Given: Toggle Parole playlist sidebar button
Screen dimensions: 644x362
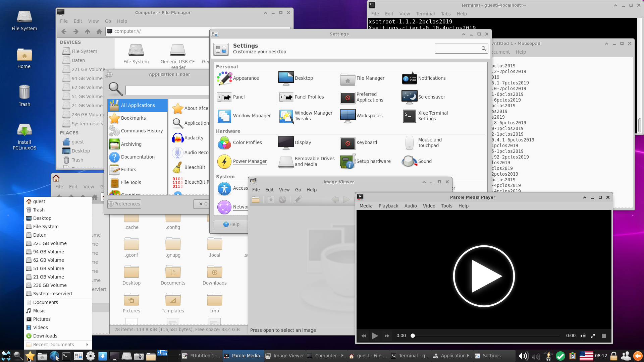Looking at the screenshot, I should [604, 336].
